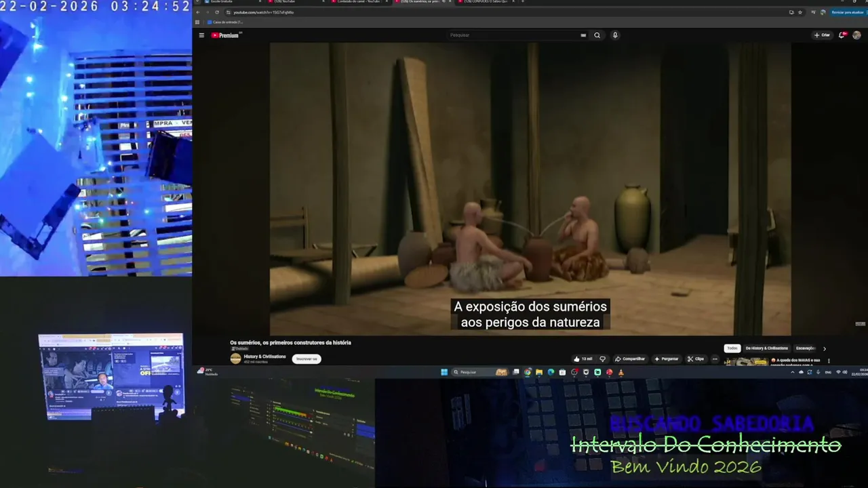
Task: Open options menu for A queda dos MAIAS video
Action: coord(829,361)
